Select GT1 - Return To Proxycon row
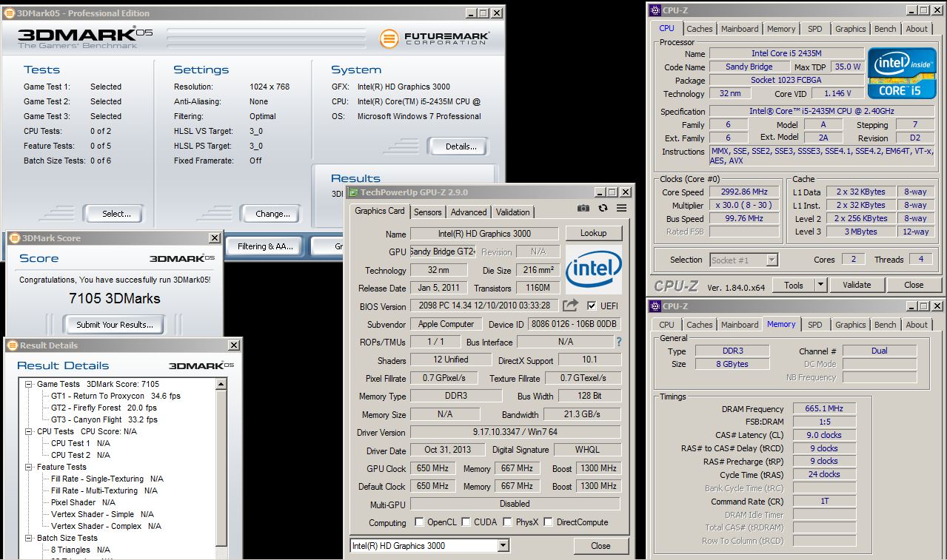The height and width of the screenshot is (560, 947). point(116,396)
